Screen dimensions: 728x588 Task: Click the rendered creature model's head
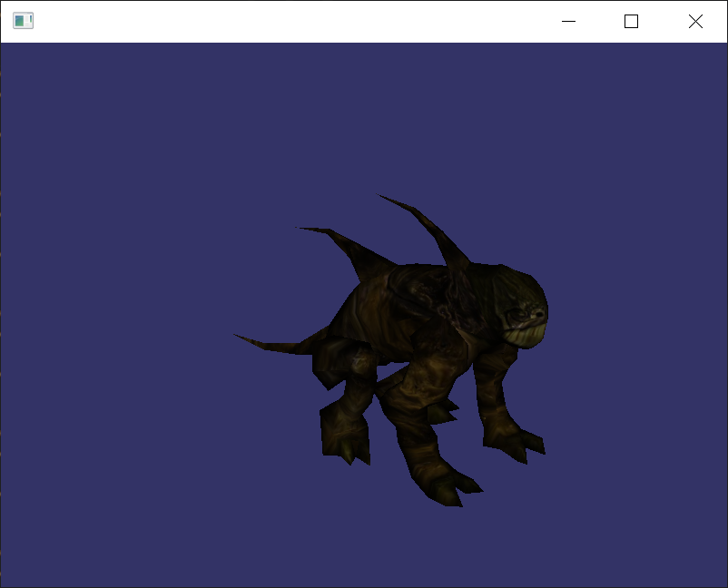tap(521, 307)
